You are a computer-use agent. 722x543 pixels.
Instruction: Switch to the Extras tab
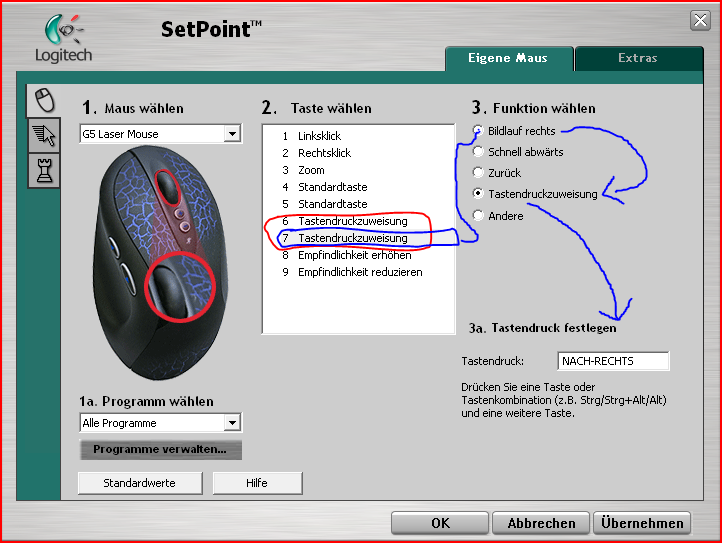[x=638, y=58]
